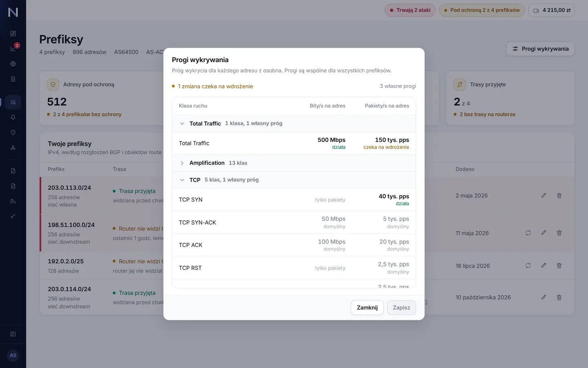Delete the prefix added 10 października 2026

(559, 297)
